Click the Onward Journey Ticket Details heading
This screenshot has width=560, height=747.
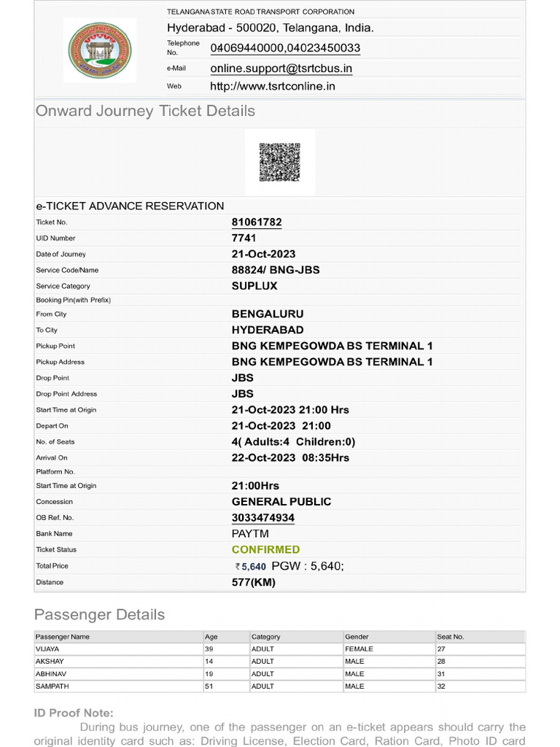point(145,111)
